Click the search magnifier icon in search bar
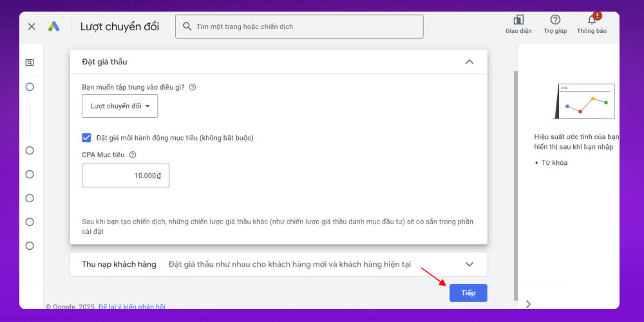Screen dimensions: 644x322 187,26
